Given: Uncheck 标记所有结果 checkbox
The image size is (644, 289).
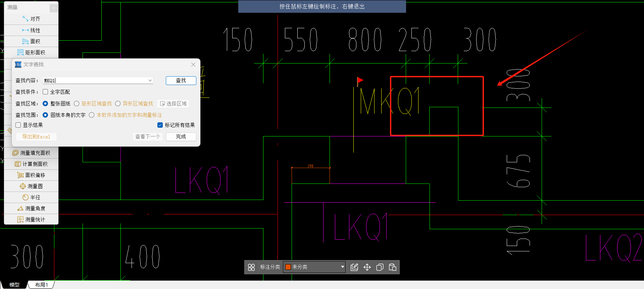Looking at the screenshot, I should pos(160,125).
